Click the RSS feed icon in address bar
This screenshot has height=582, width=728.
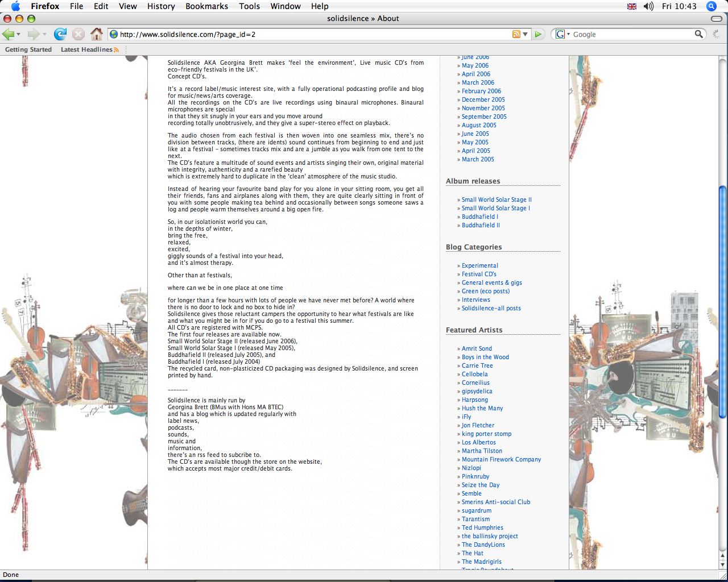pyautogui.click(x=516, y=34)
